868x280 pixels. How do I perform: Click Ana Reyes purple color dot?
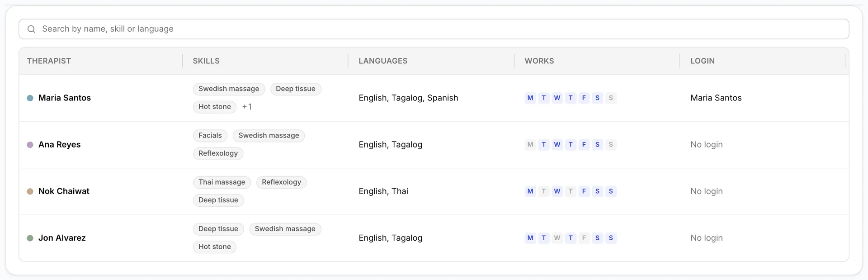30,145
